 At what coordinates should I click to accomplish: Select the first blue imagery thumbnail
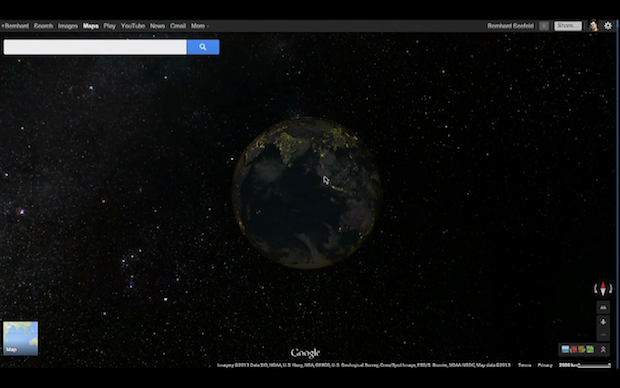pos(565,349)
